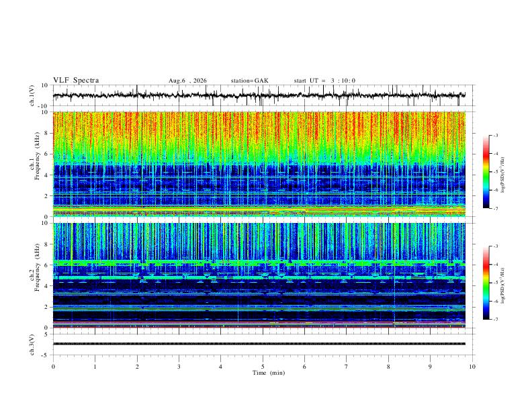
Task: Click the ch.1 voltage waveform trace
Action: (259, 95)
